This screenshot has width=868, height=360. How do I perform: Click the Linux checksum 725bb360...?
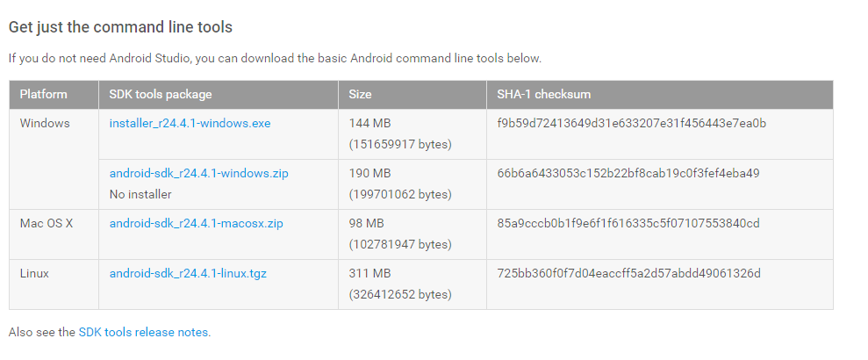628,274
